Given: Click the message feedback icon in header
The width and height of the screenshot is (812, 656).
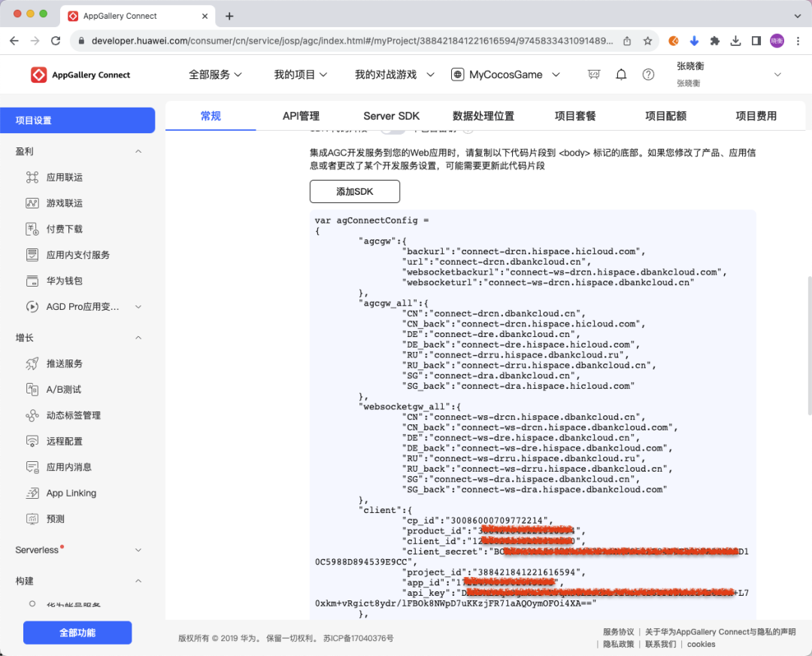Looking at the screenshot, I should click(x=594, y=74).
